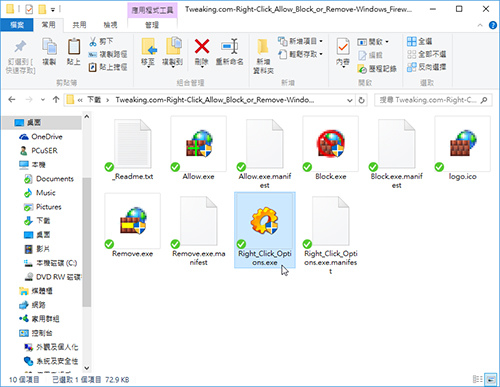Viewport: 500px width, 387px height.
Task: Click the Invert Selection button
Action: pyautogui.click(x=426, y=67)
